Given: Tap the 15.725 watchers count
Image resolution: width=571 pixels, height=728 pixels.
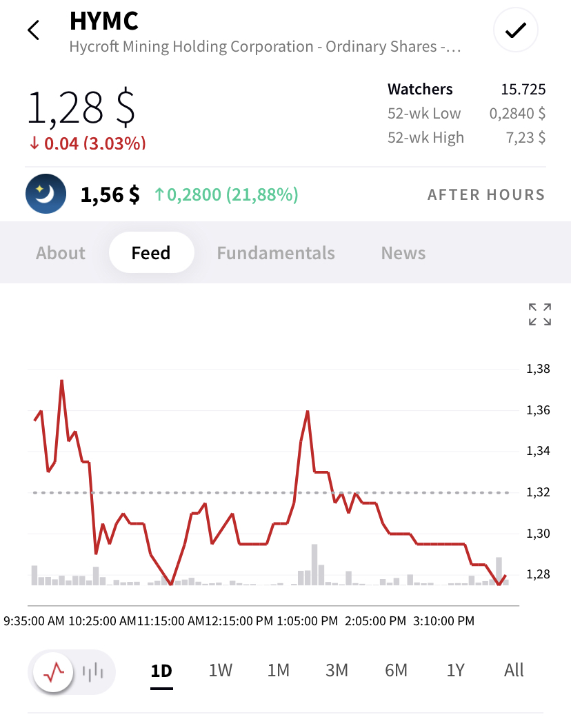Looking at the screenshot, I should (523, 89).
